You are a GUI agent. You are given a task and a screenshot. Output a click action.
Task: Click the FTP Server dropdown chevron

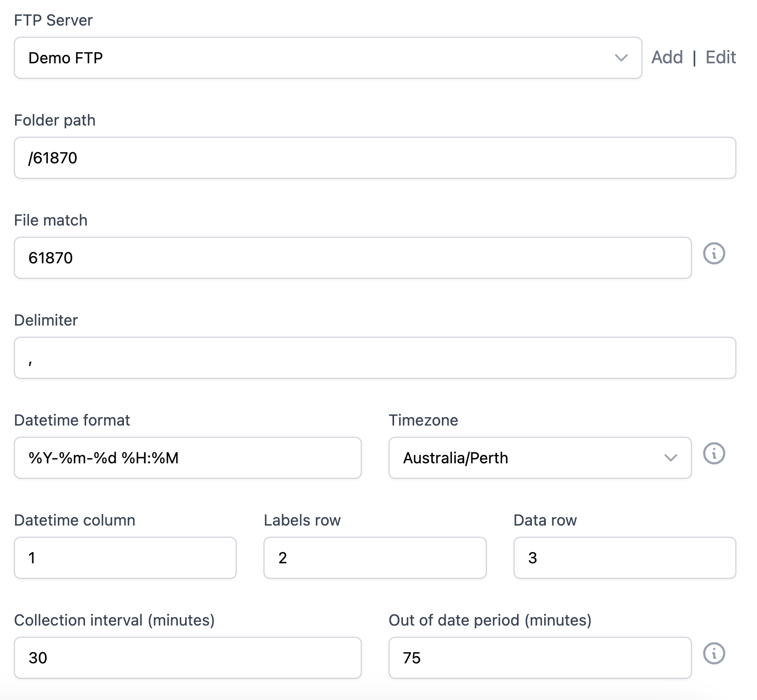[x=621, y=58]
